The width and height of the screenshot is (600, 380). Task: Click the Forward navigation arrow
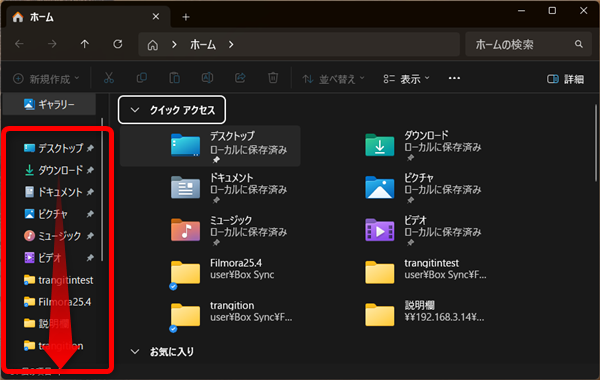pos(52,44)
